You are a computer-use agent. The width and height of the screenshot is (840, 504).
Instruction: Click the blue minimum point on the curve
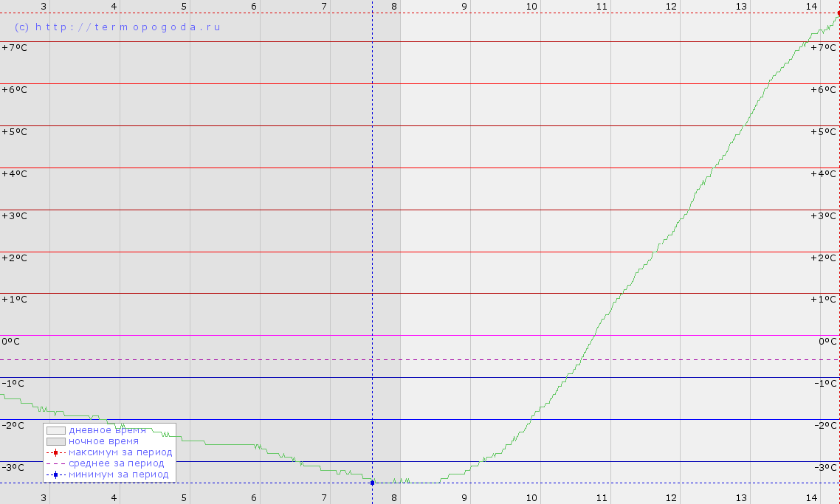coord(372,483)
